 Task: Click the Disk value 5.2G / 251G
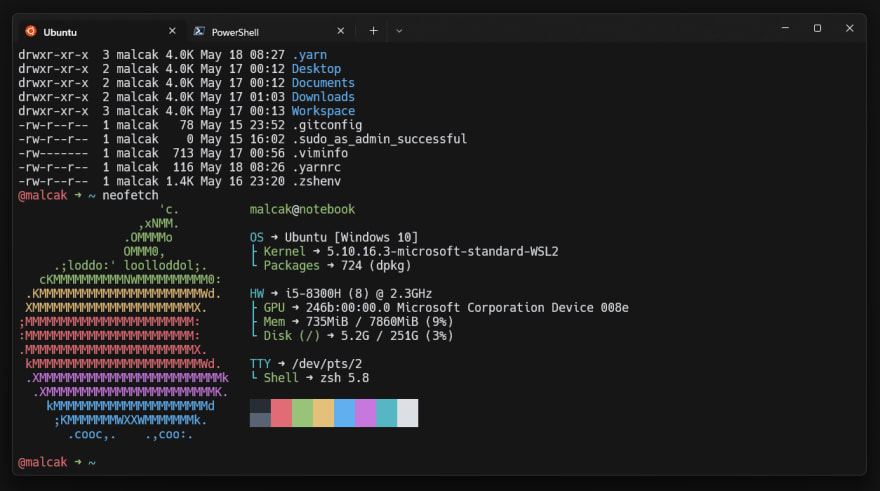(x=379, y=336)
